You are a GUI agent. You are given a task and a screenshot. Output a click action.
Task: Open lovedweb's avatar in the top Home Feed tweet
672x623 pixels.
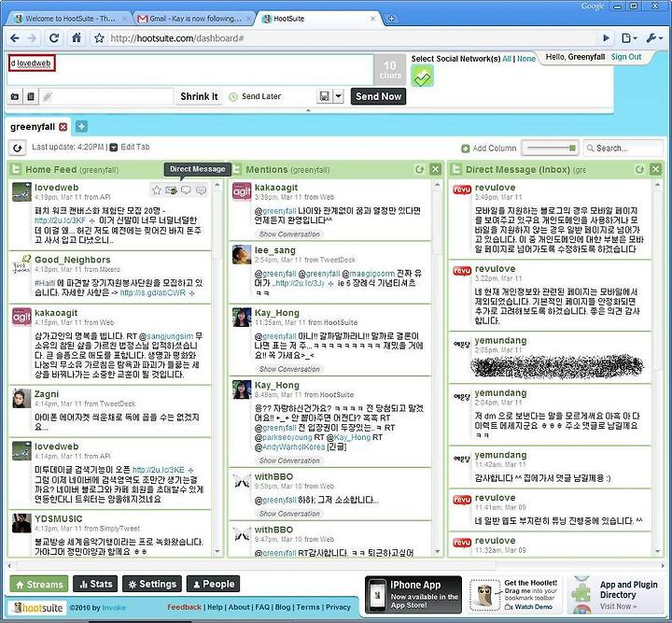(21, 191)
